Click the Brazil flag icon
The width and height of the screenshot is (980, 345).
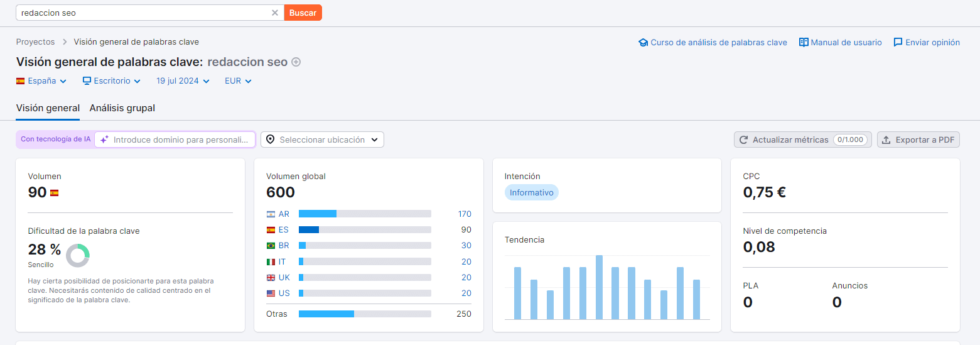(271, 246)
